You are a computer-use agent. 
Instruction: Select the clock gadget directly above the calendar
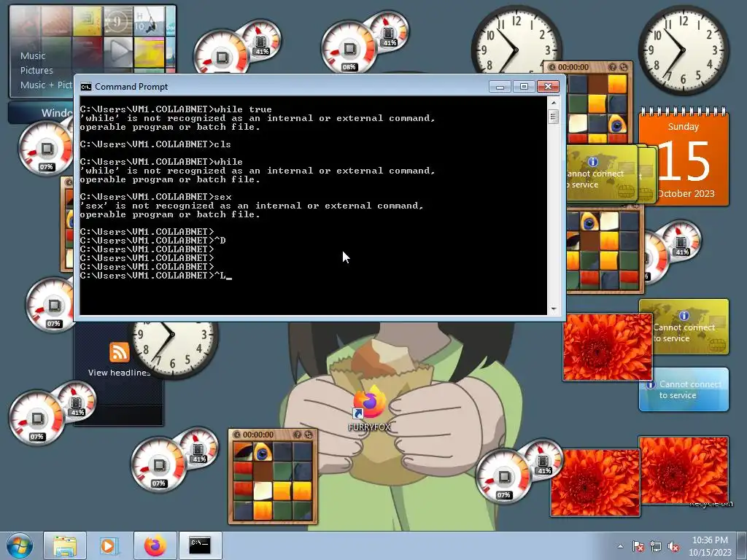click(x=684, y=50)
